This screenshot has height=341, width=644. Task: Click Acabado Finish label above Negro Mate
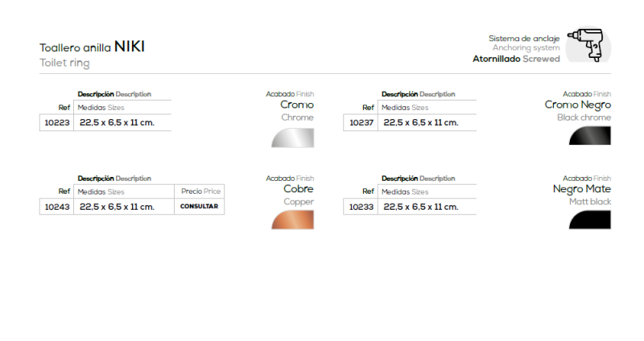pos(587,179)
